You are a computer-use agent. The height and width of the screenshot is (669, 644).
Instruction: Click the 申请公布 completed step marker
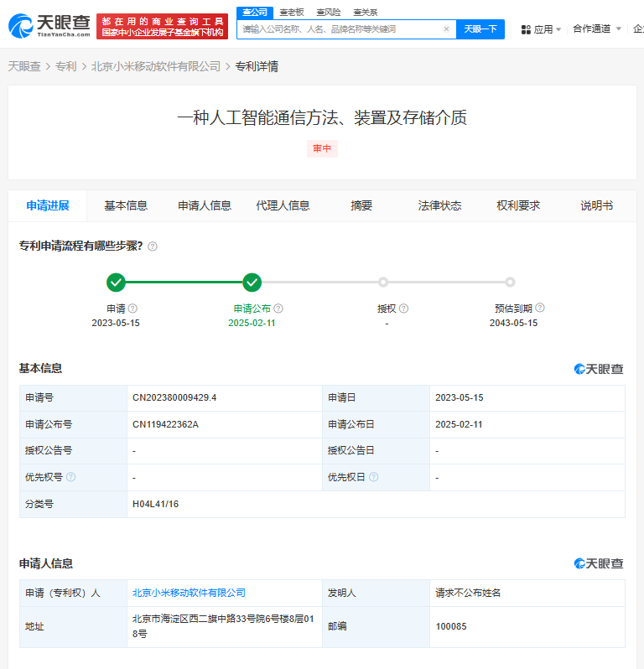pyautogui.click(x=252, y=283)
